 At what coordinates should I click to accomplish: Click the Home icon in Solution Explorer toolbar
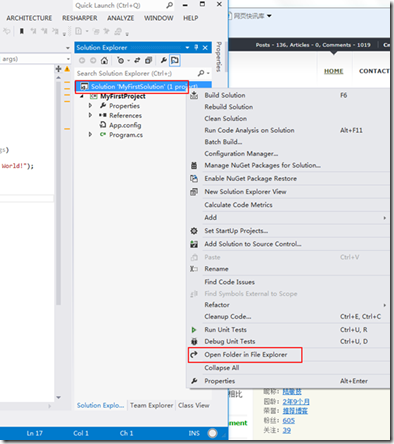pos(104,60)
